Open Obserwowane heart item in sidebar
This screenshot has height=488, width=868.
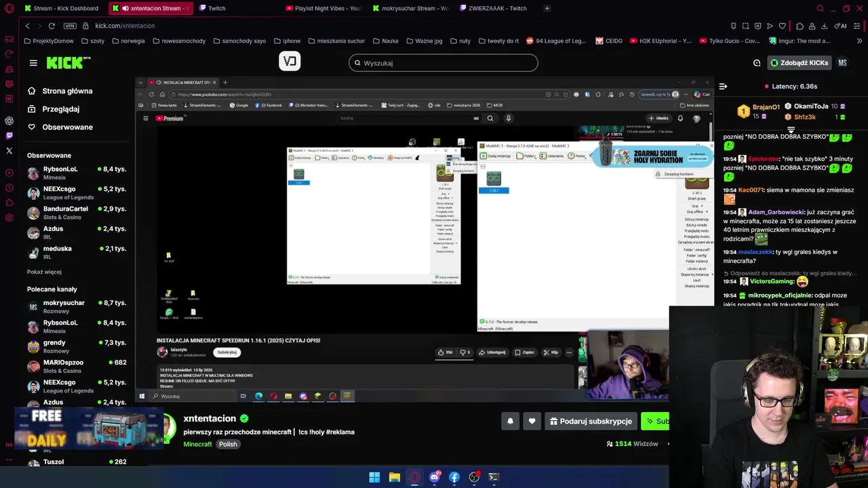[60, 127]
